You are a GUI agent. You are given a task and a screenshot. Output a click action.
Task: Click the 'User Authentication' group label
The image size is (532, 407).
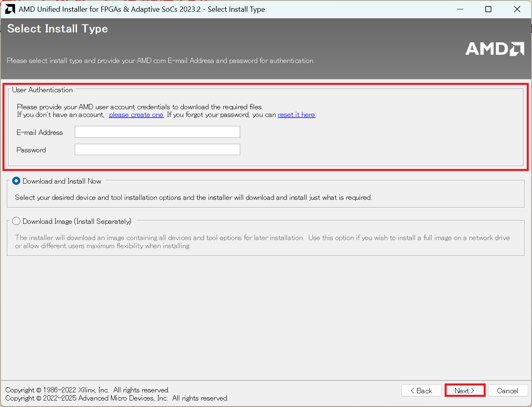42,90
